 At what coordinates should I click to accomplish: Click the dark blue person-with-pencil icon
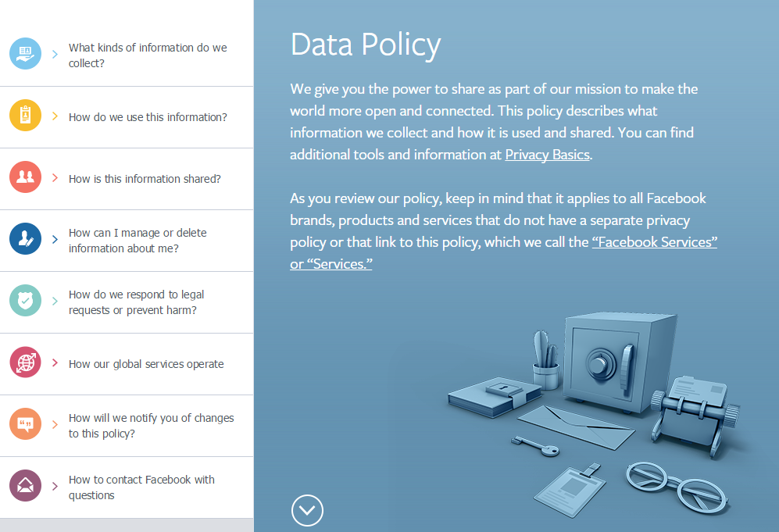tap(25, 239)
